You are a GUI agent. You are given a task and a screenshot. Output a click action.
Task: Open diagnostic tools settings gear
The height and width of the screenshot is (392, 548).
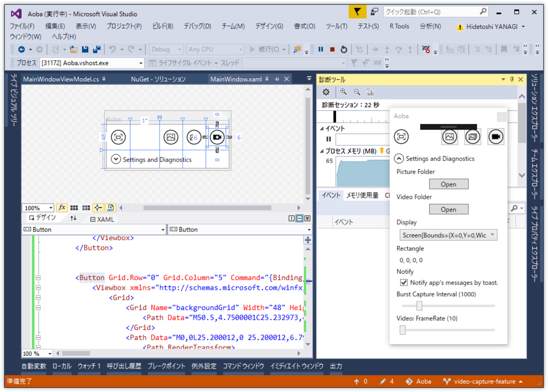pos(325,92)
